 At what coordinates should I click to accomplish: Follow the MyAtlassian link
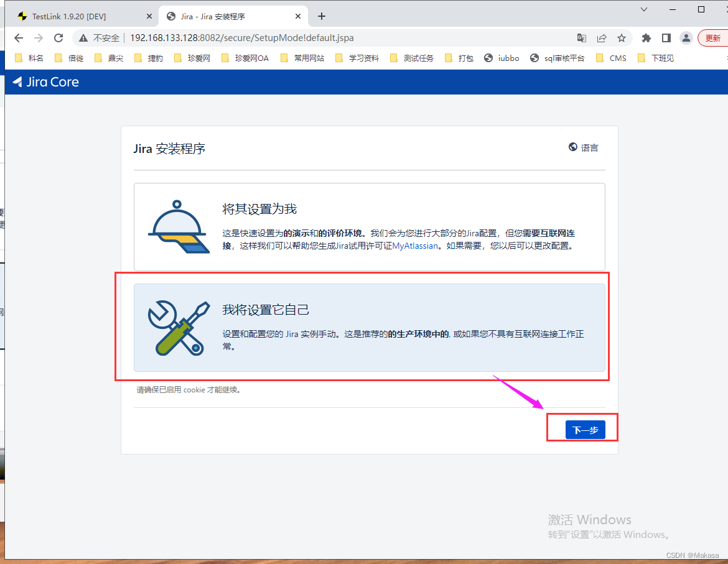pyautogui.click(x=415, y=246)
